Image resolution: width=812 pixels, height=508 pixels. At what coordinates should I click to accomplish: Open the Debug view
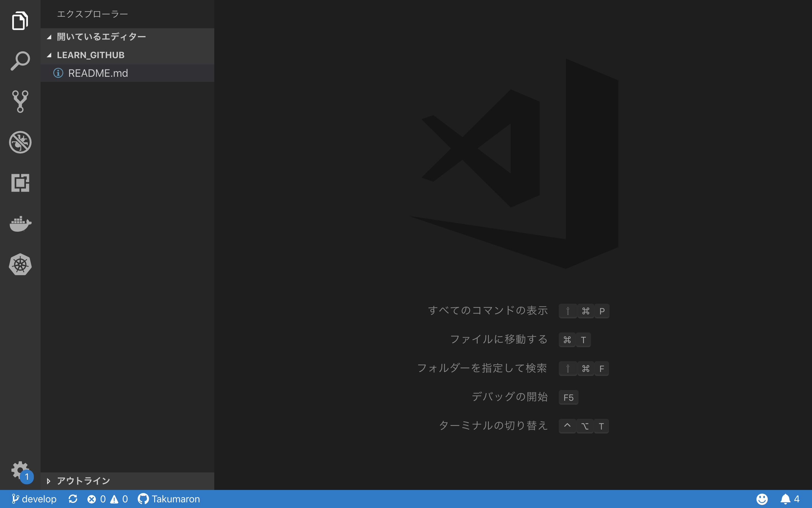pyautogui.click(x=20, y=142)
